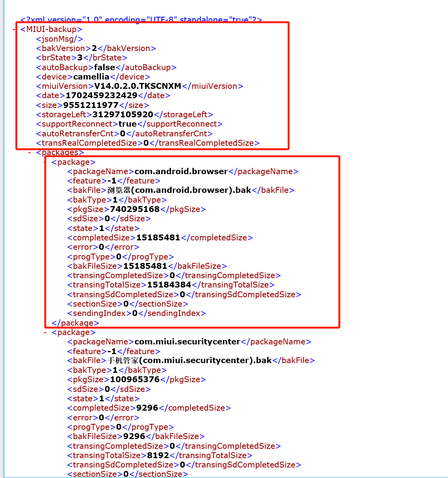Select storageLeft value 31297105920
This screenshot has height=478, width=448.
[123, 115]
